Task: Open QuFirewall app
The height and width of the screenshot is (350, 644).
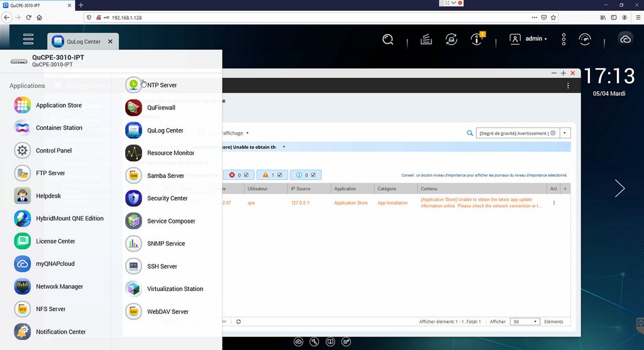Action: click(x=150, y=108)
